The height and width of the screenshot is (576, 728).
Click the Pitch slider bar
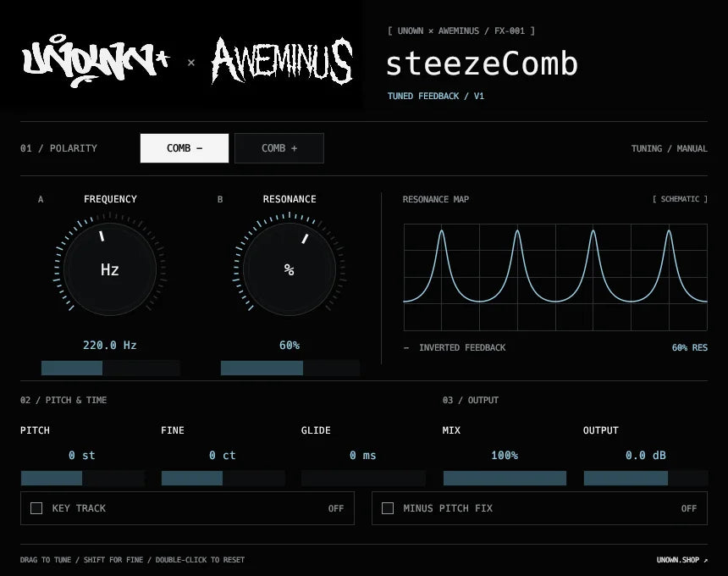click(x=83, y=478)
